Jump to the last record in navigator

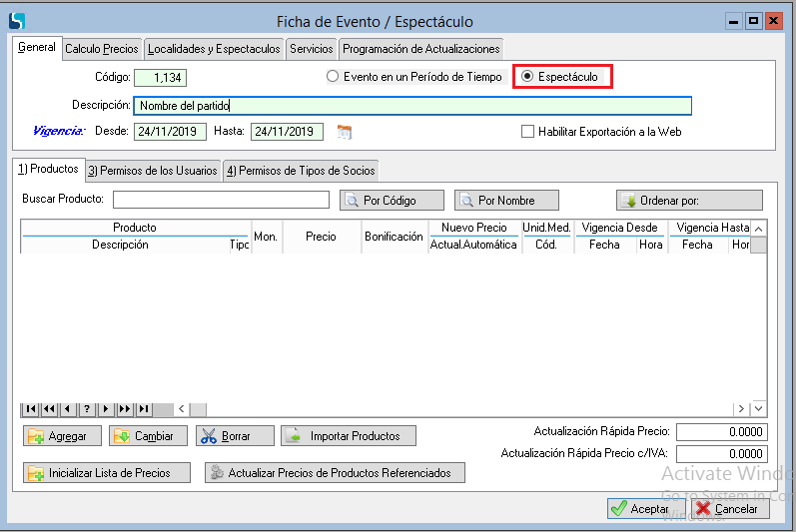(x=144, y=409)
